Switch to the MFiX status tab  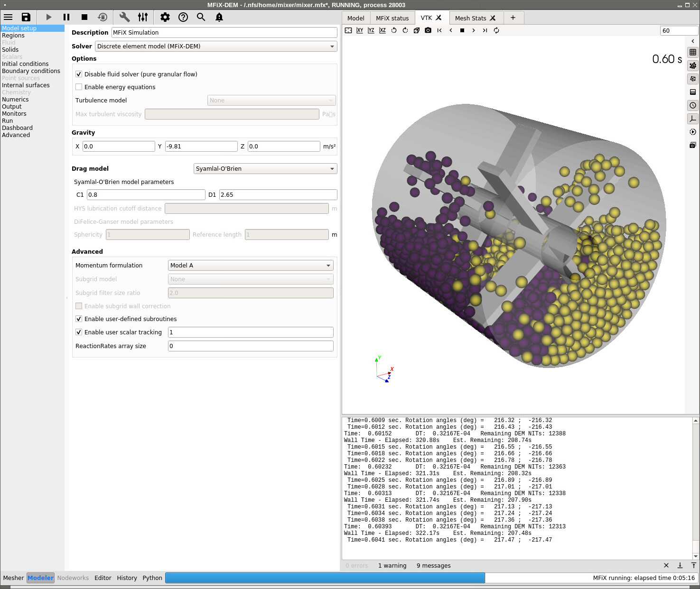[392, 18]
